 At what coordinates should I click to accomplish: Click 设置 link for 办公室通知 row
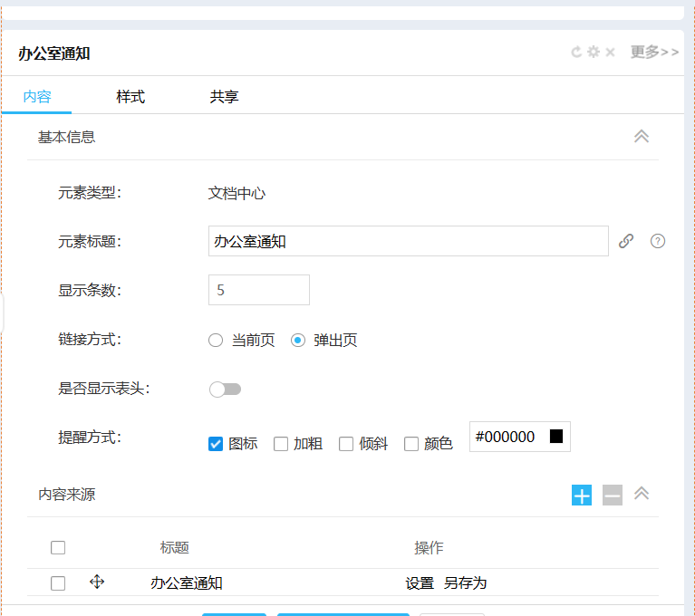click(420, 583)
